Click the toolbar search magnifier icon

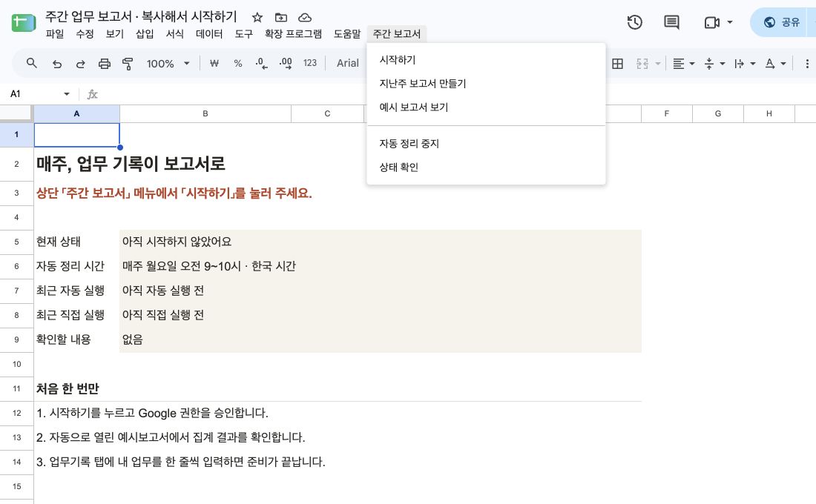[32, 64]
